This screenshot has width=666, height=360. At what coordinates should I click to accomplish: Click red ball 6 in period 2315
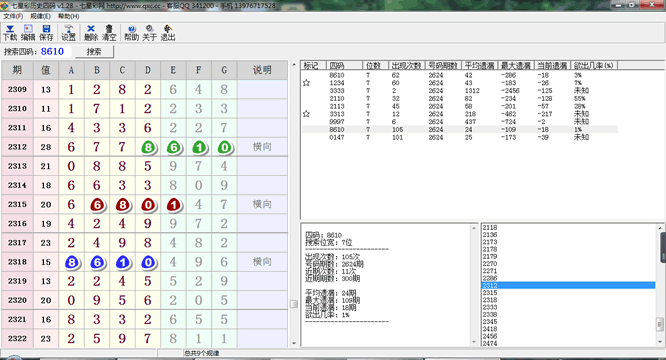tap(97, 205)
